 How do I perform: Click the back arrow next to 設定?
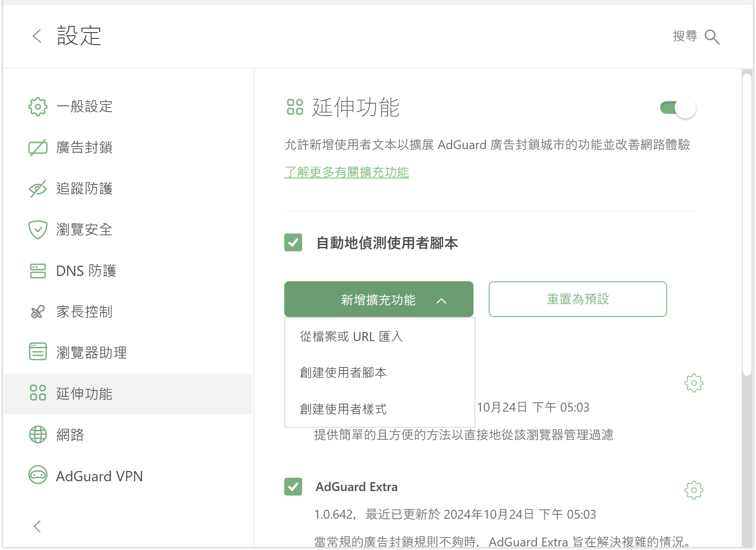37,36
